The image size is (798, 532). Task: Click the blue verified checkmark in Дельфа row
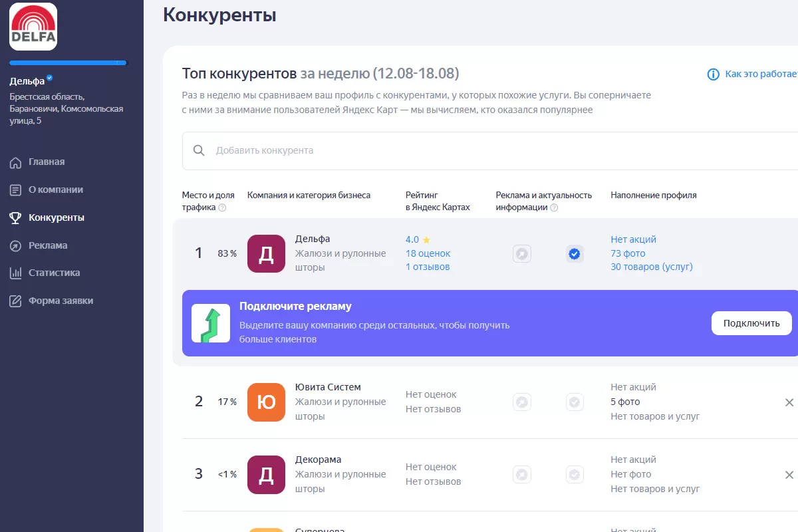pyautogui.click(x=575, y=253)
